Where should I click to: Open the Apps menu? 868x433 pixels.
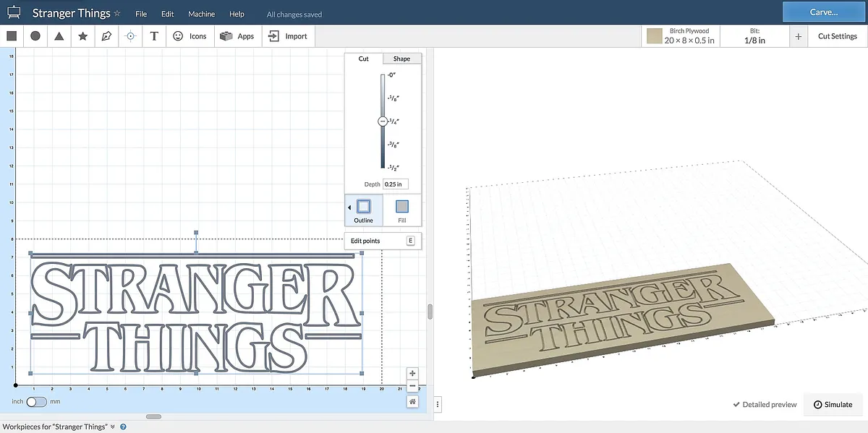[x=238, y=36]
